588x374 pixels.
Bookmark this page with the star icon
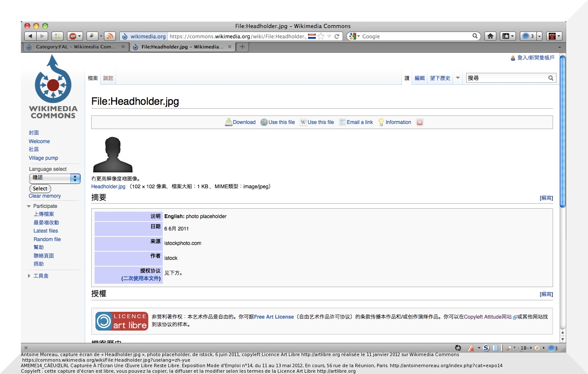pyautogui.click(x=321, y=36)
